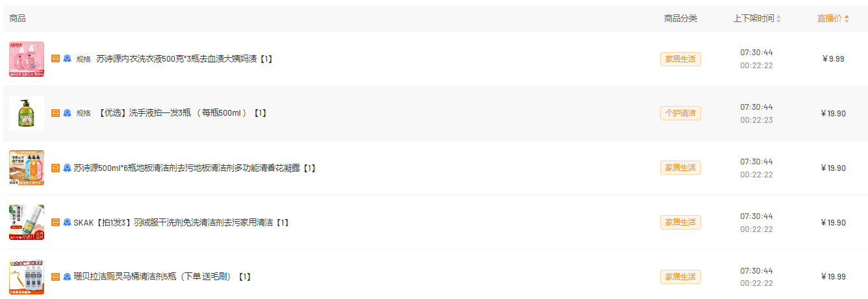
Task: Click 家居生活 tag on 苏诗源内衣洗衣液 row
Action: [680, 58]
